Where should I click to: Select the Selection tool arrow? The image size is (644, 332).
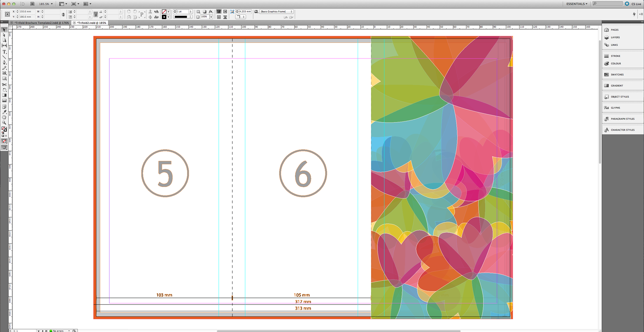[x=4, y=29]
